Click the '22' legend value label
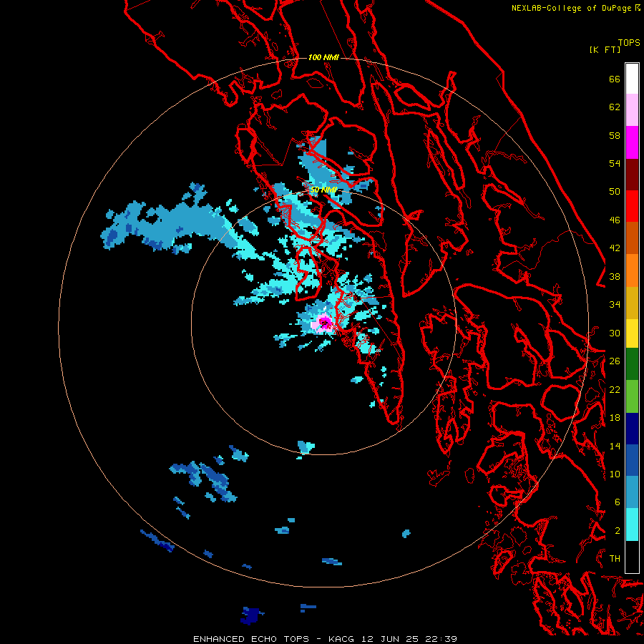The width and height of the screenshot is (644, 644). pos(615,390)
